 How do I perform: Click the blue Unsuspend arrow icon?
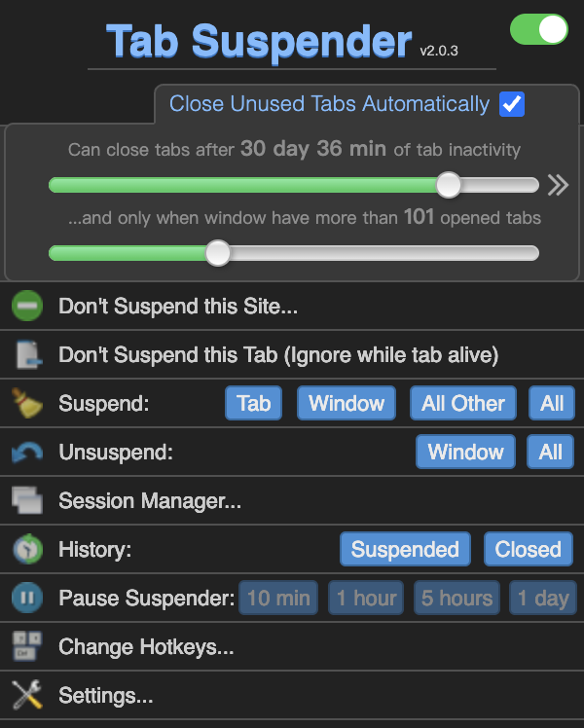click(27, 452)
